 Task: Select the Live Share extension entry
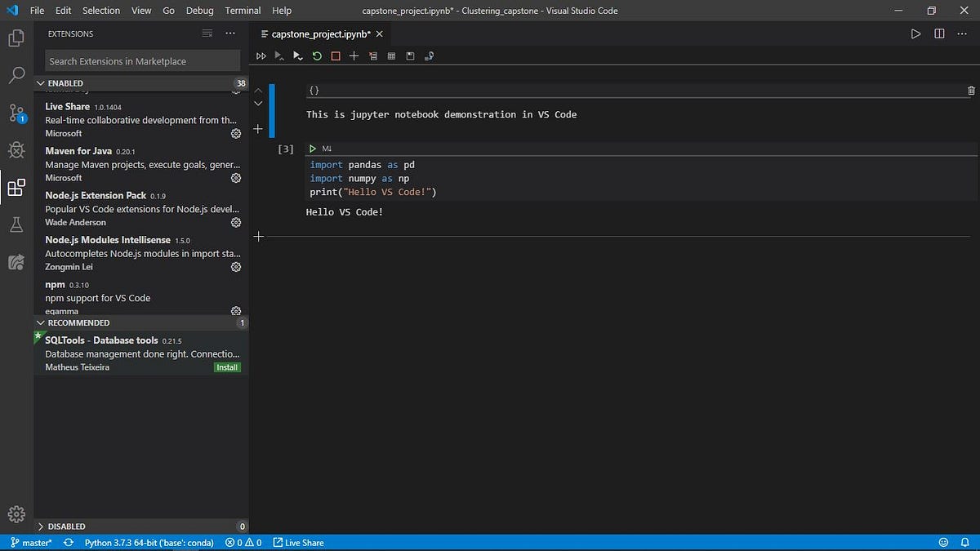[141, 120]
